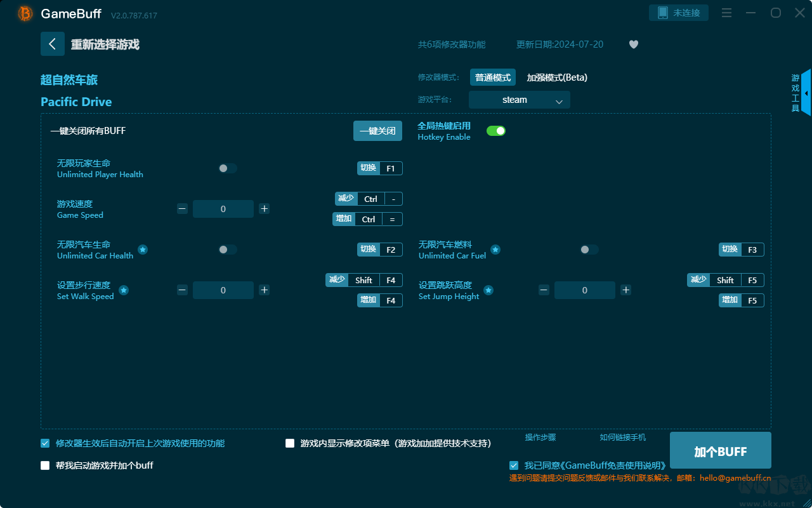
Task: Click star icon beside Unlimited Car Fuel
Action: point(495,250)
